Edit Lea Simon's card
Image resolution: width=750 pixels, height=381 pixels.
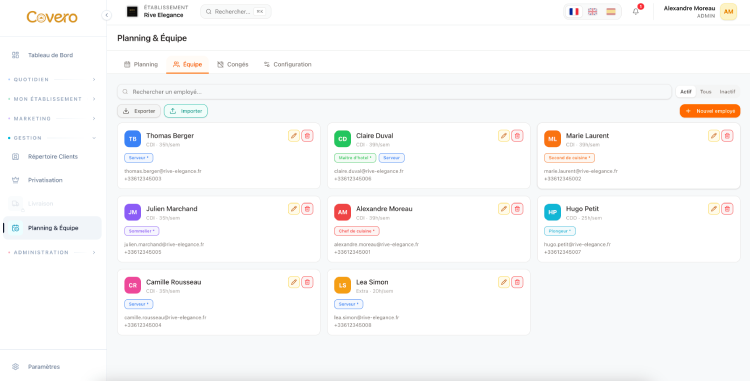click(504, 282)
